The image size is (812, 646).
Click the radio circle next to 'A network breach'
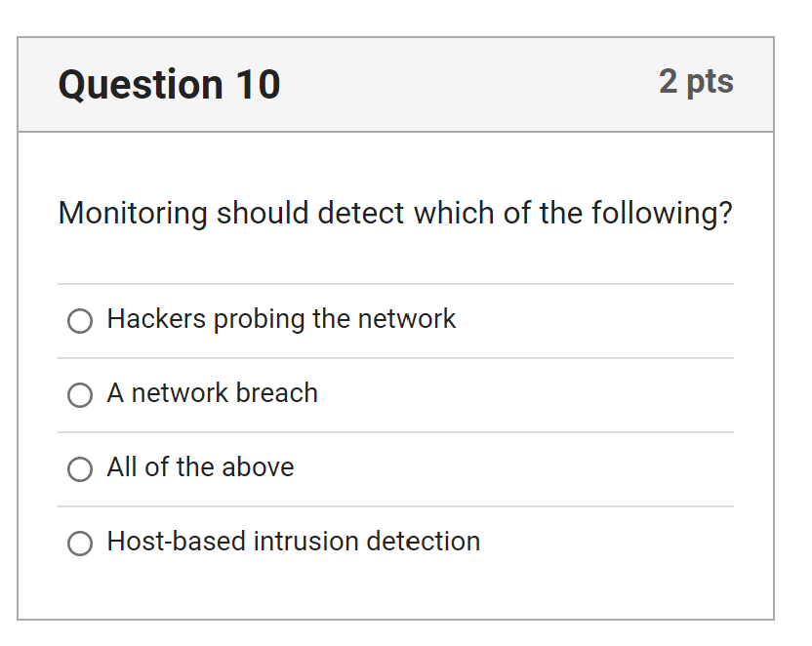pyautogui.click(x=80, y=395)
